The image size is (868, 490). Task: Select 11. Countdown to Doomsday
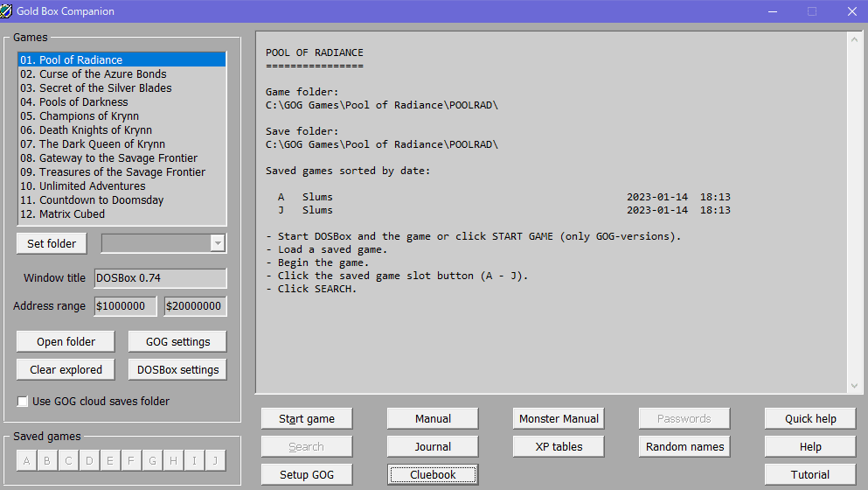[x=122, y=200]
